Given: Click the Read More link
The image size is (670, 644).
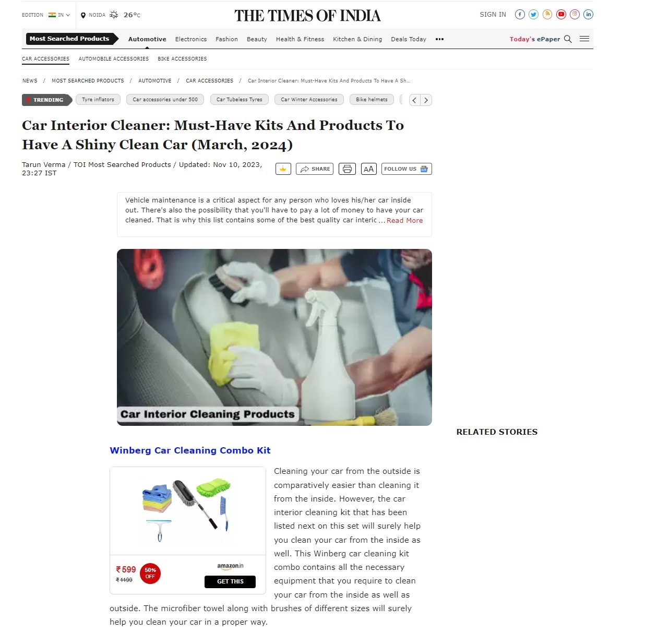Looking at the screenshot, I should (x=405, y=221).
